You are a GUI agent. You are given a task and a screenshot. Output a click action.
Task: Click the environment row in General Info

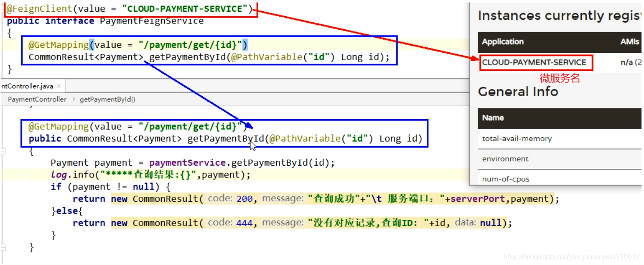(x=559, y=159)
